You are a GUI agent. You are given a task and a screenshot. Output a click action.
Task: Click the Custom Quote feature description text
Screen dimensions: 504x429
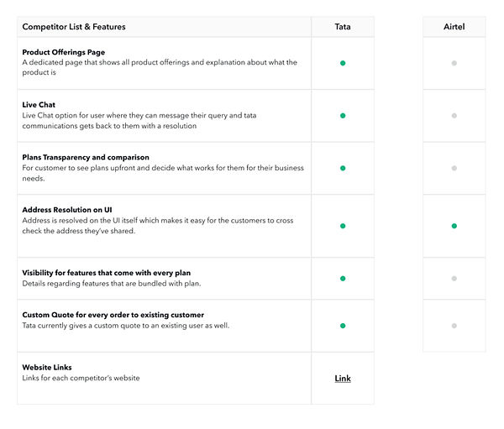tap(126, 326)
